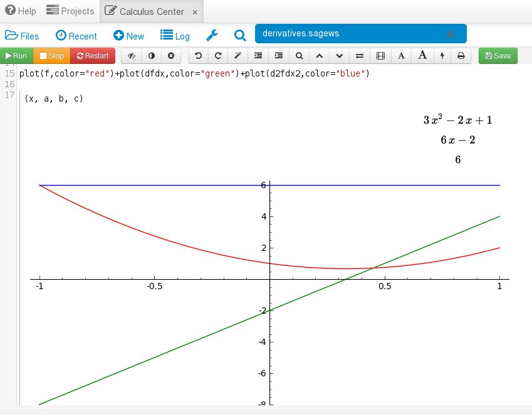
Task: Jump to next match with down chevron
Action: pyautogui.click(x=339, y=56)
